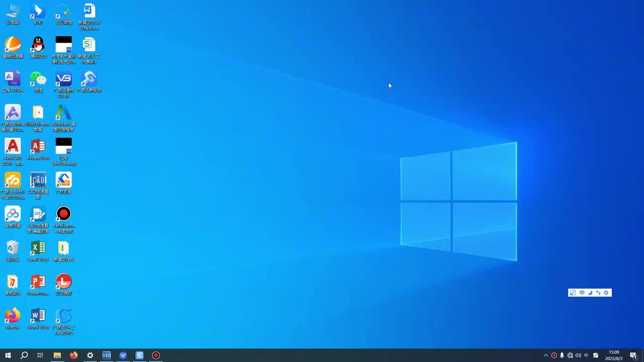Click the microphone tray icon

click(x=562, y=355)
